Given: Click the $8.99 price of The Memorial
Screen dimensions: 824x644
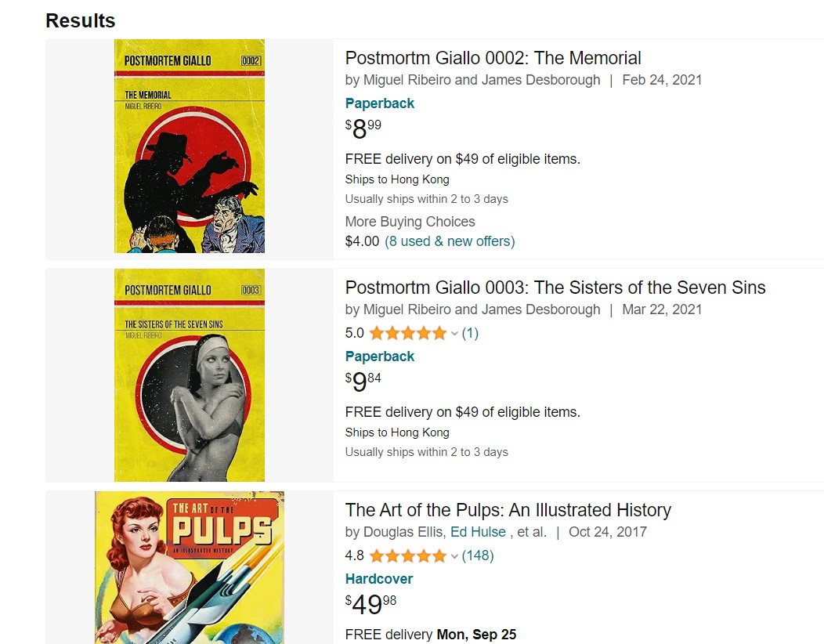Looking at the screenshot, I should (363, 128).
